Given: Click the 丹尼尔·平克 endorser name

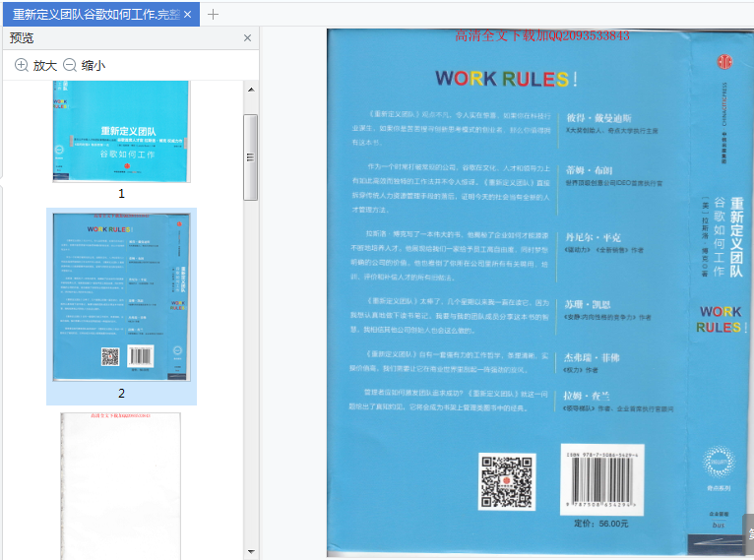Looking at the screenshot, I should coord(594,237).
